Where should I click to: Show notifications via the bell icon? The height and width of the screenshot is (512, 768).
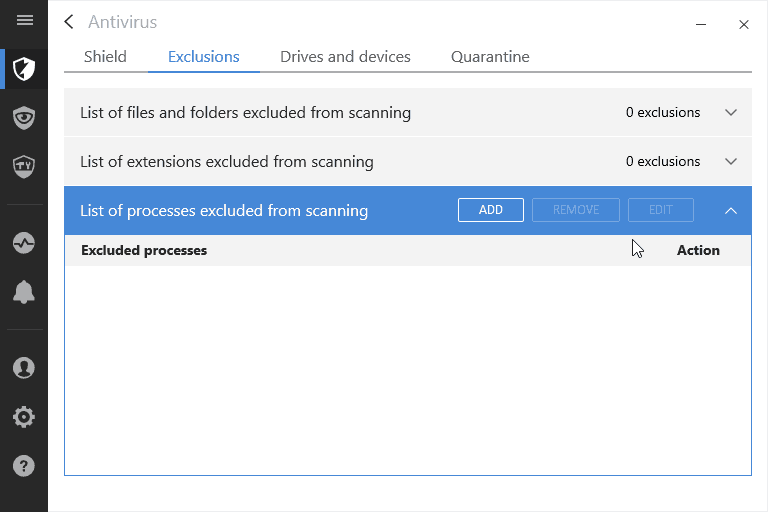24,292
